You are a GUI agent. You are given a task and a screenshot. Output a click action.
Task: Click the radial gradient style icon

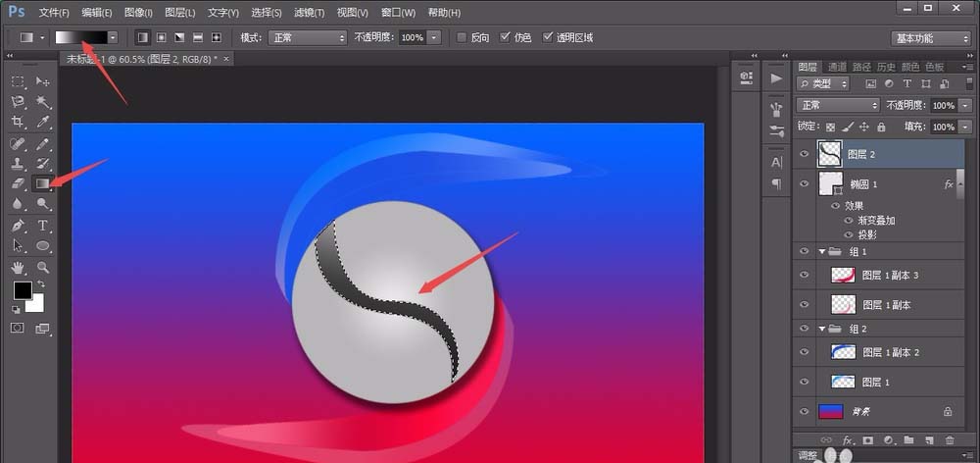coord(161,37)
